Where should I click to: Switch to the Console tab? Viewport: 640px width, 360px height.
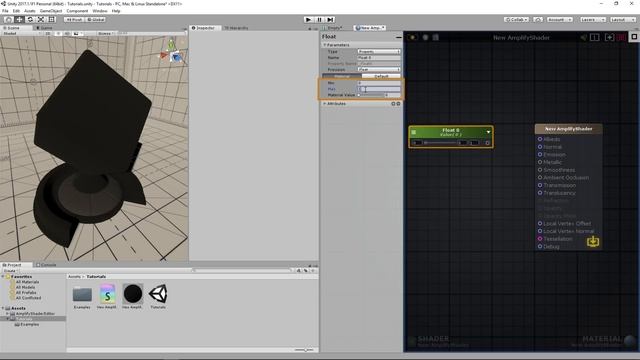46,265
